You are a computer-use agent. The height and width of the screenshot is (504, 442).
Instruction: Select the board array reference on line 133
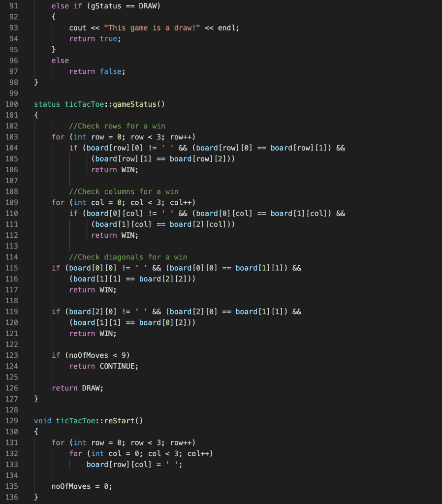(97, 464)
